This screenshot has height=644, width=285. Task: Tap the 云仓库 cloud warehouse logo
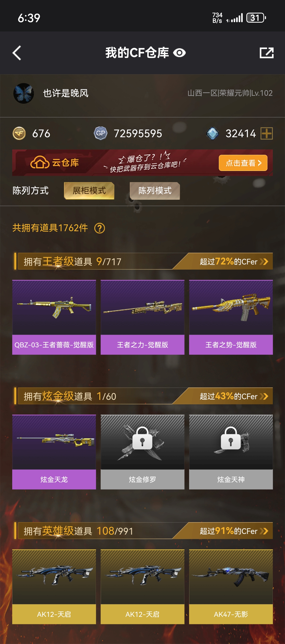(x=55, y=163)
